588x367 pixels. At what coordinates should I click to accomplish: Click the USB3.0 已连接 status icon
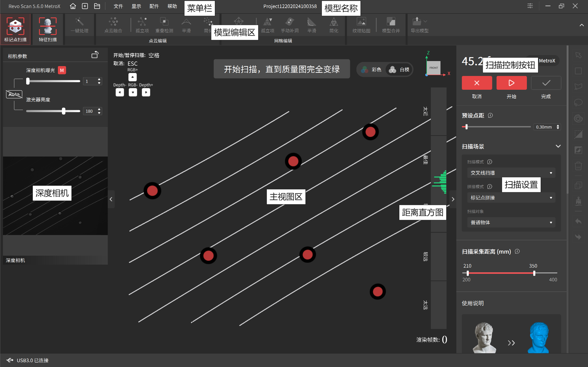pos(10,360)
